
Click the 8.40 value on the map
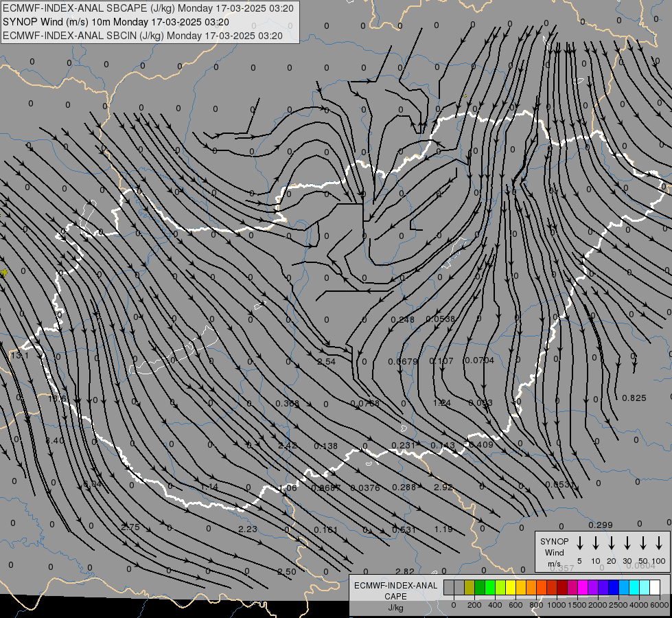pyautogui.click(x=55, y=440)
